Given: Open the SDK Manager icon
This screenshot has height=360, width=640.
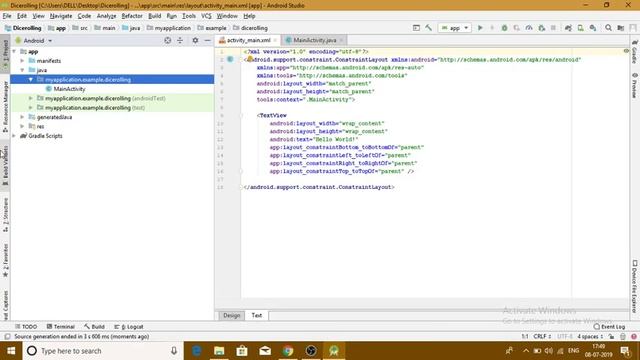Looking at the screenshot, I should click(593, 28).
